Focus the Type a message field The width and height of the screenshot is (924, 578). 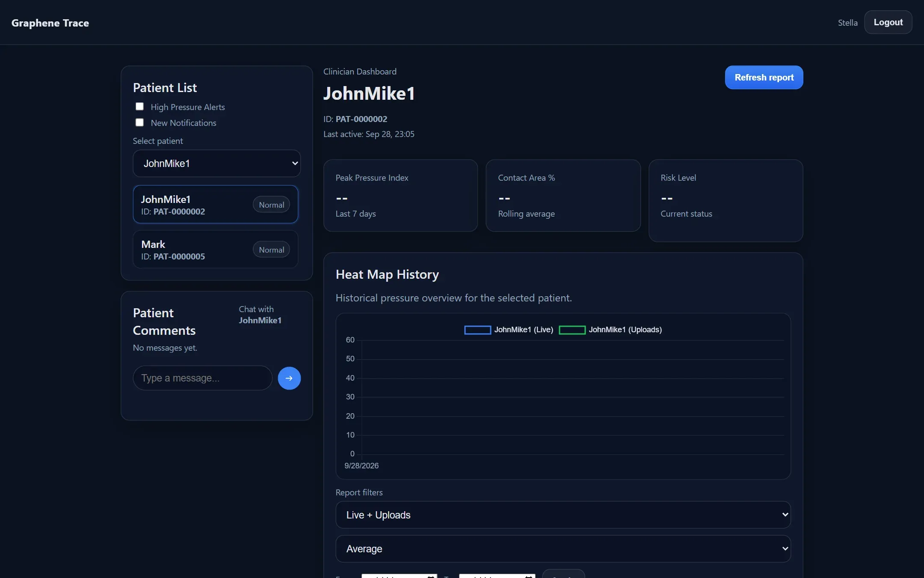click(202, 378)
